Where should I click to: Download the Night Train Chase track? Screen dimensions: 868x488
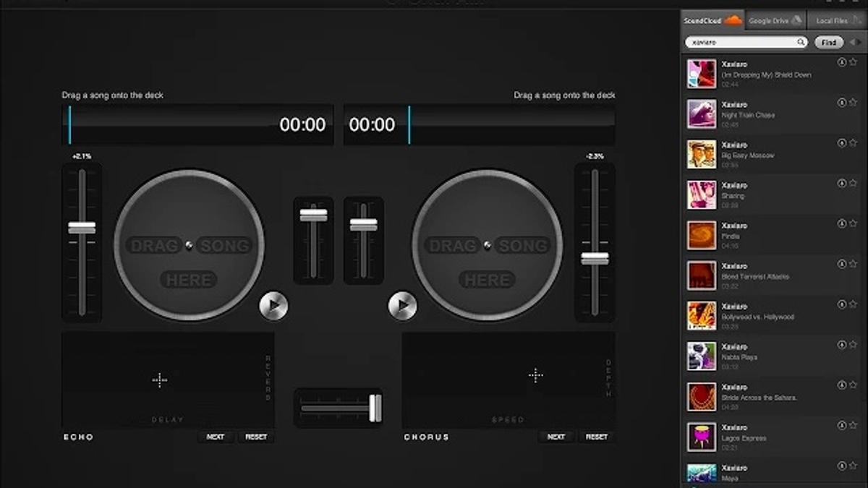click(x=842, y=103)
